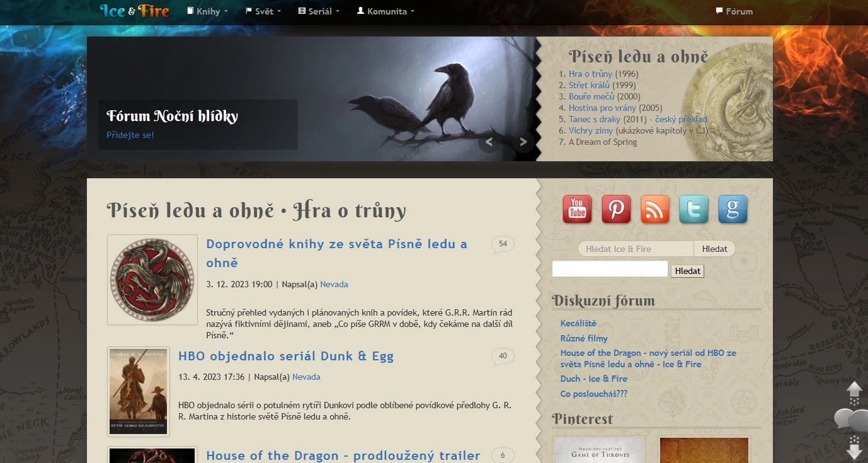Screen dimensions: 868x463
Task: Open House of the Dragon forum thread
Action: pyautogui.click(x=648, y=358)
